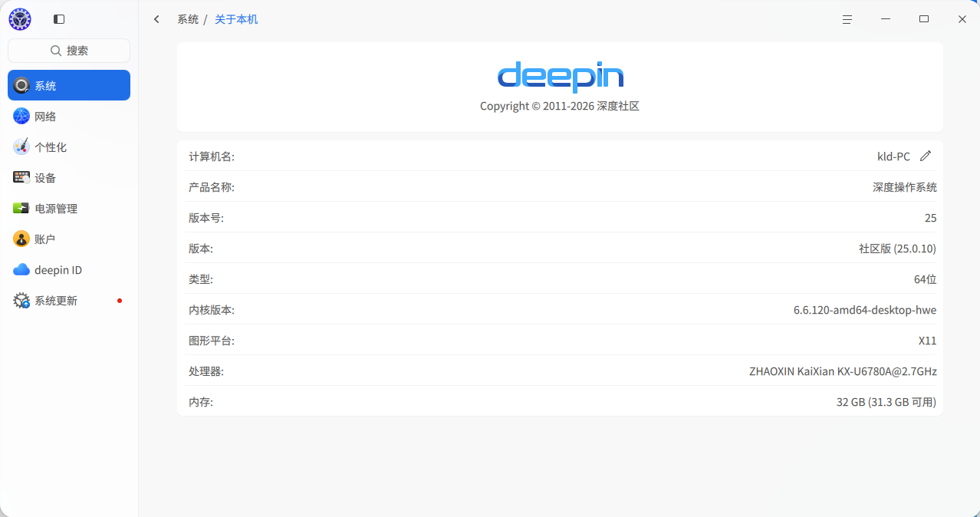Click the 64位 type value
Screen dimensions: 980x517
[x=926, y=279]
